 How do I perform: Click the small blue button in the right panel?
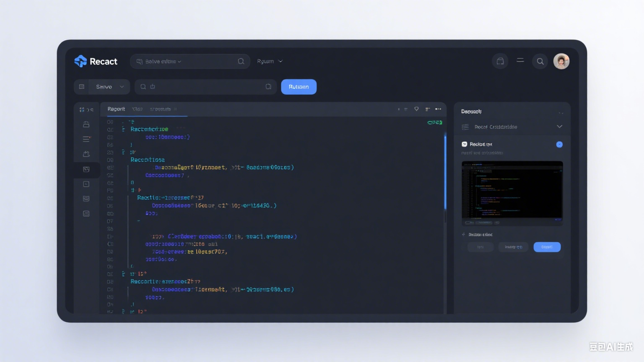(547, 247)
